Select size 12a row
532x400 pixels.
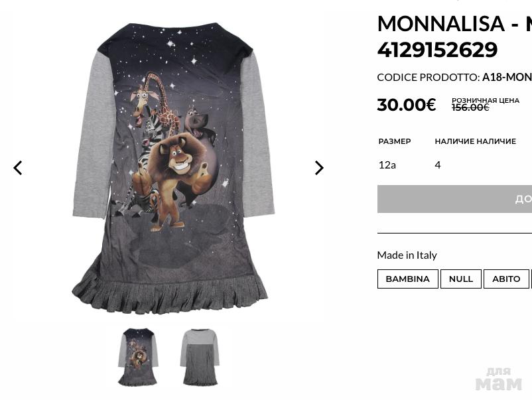coord(454,165)
